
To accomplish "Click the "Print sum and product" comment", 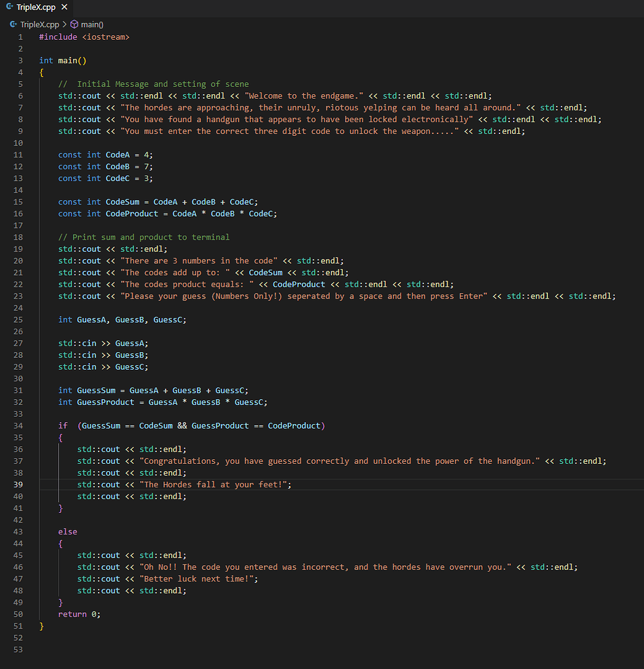I will pos(144,237).
